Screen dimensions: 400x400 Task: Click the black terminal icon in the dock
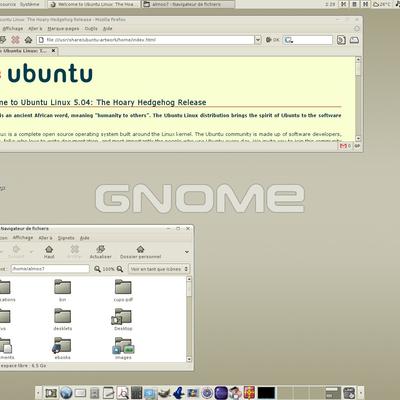tap(267, 393)
